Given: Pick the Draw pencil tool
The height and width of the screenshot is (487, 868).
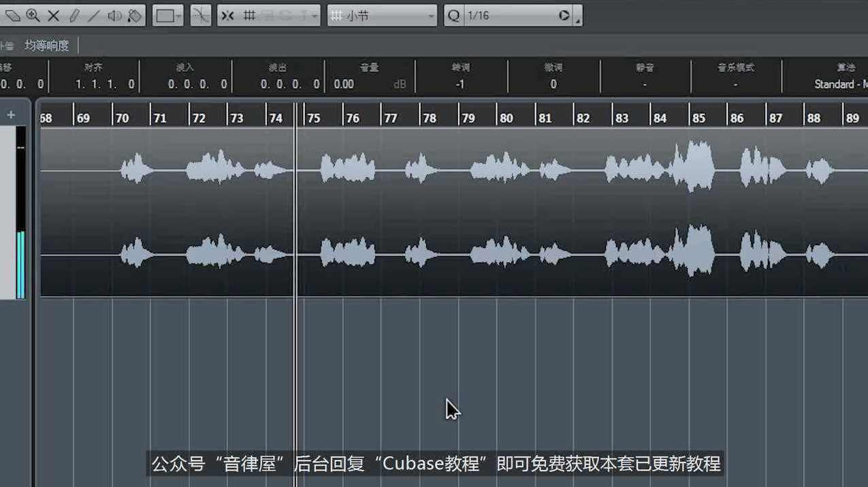Looking at the screenshot, I should pyautogui.click(x=75, y=15).
